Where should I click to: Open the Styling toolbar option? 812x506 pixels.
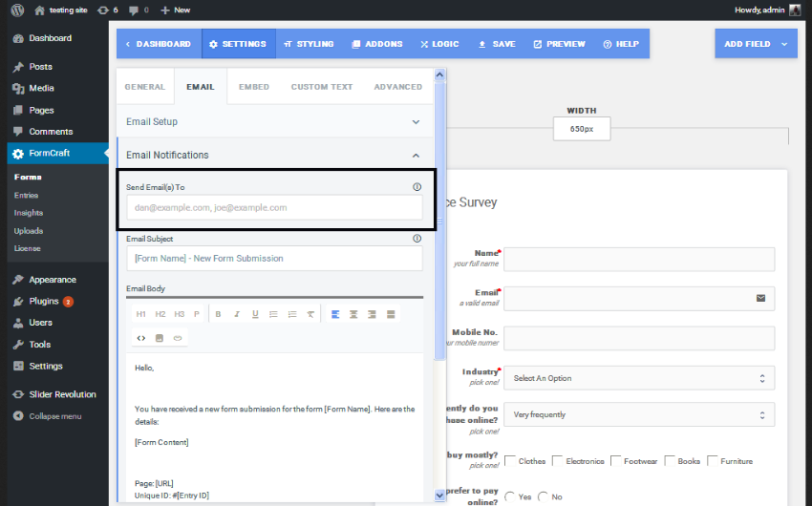tap(310, 44)
